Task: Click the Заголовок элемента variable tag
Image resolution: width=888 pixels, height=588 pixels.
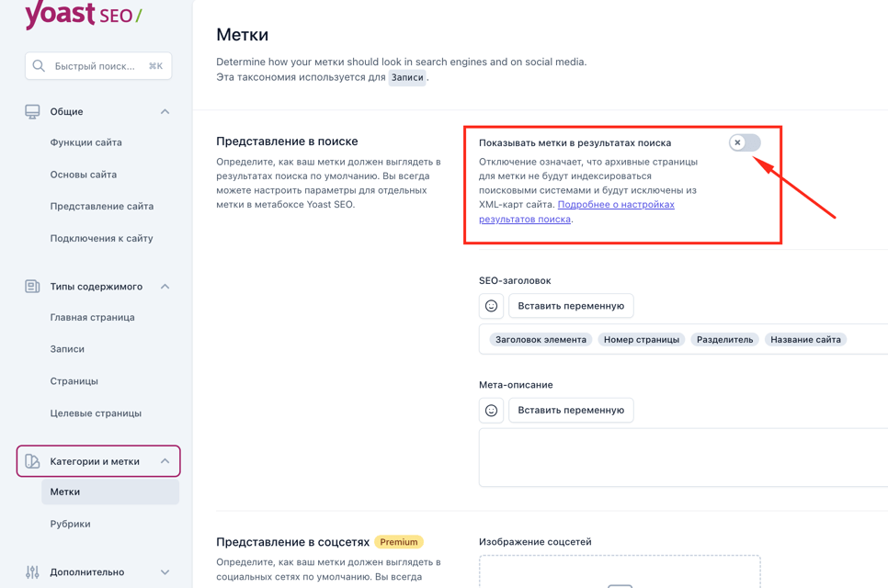Action: click(541, 340)
